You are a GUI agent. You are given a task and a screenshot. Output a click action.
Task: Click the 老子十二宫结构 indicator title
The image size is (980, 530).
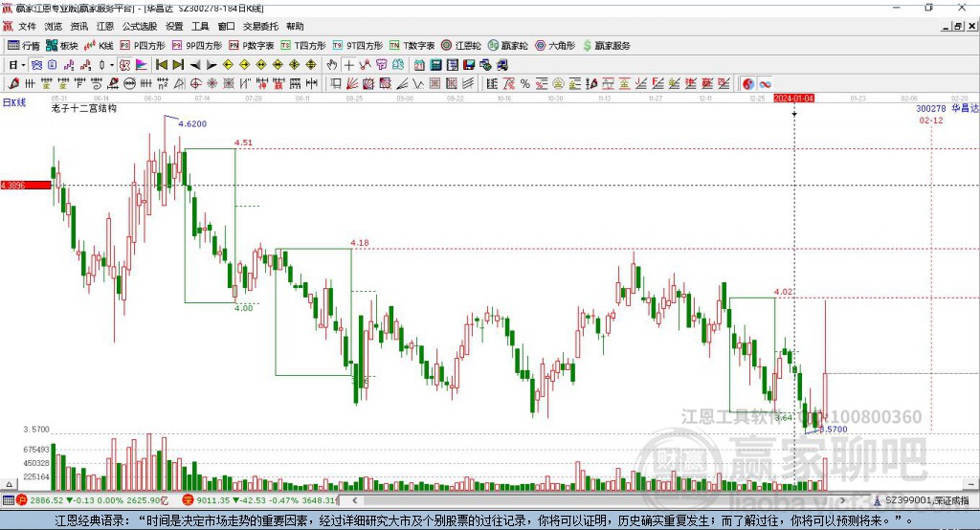[84, 108]
